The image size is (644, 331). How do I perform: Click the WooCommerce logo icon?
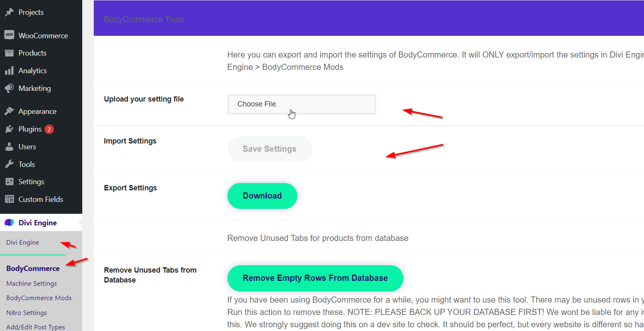9,35
